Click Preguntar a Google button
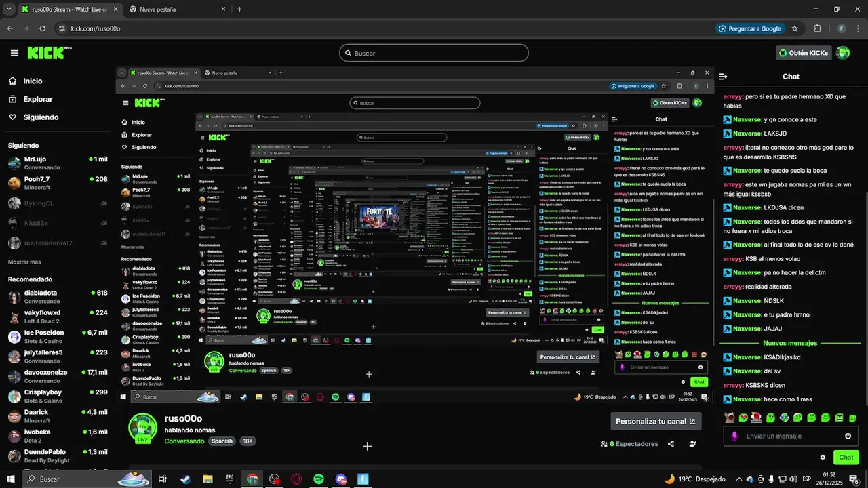 750,28
